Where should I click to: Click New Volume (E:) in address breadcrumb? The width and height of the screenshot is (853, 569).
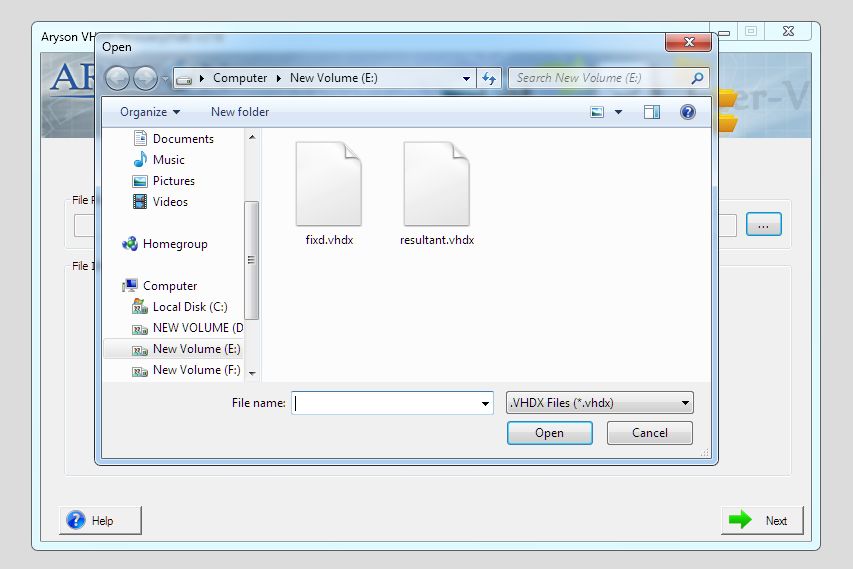[x=333, y=78]
